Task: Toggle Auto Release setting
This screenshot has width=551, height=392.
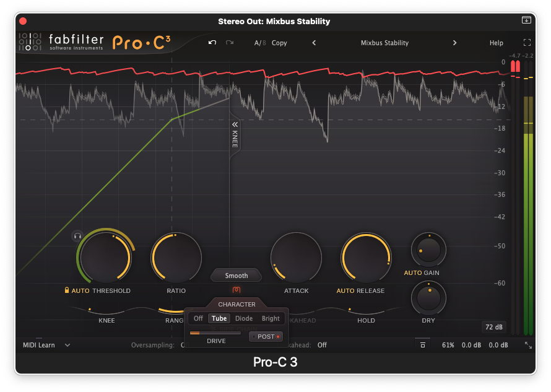Action: pyautogui.click(x=345, y=290)
